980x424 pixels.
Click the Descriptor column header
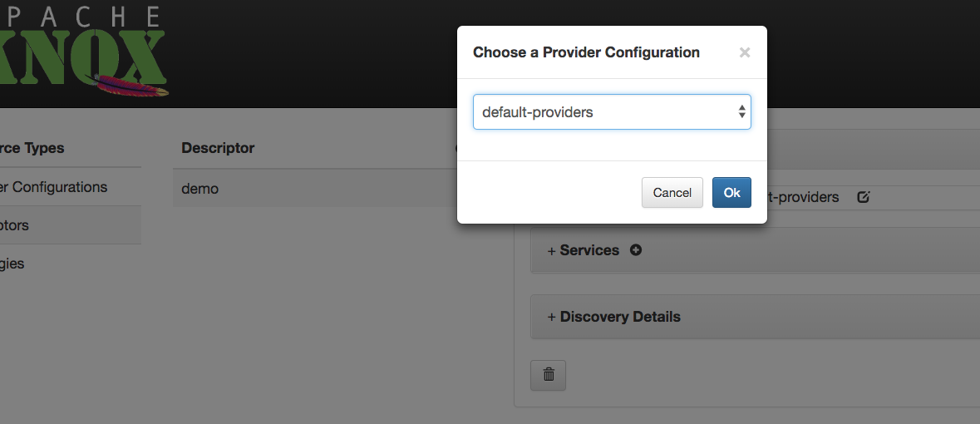(x=218, y=148)
